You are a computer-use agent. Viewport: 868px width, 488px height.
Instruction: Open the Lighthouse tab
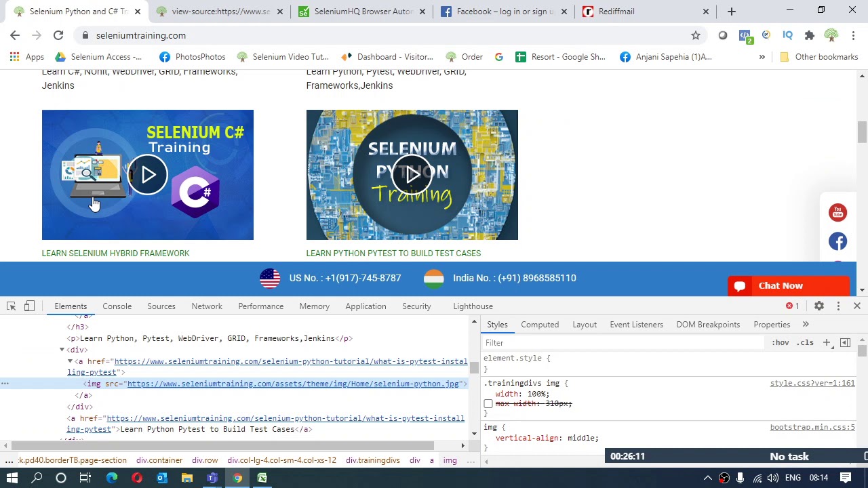click(473, 306)
